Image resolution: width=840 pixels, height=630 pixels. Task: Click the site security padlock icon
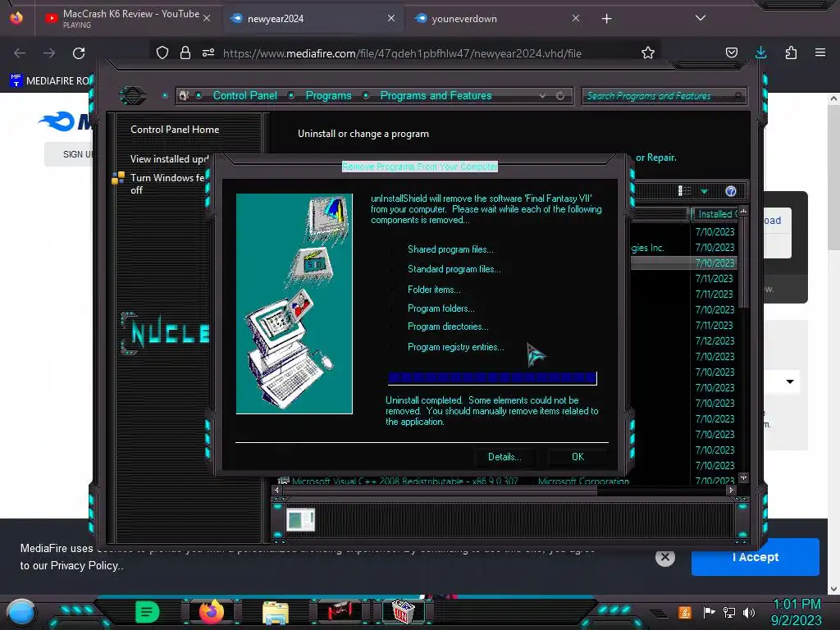tap(185, 52)
